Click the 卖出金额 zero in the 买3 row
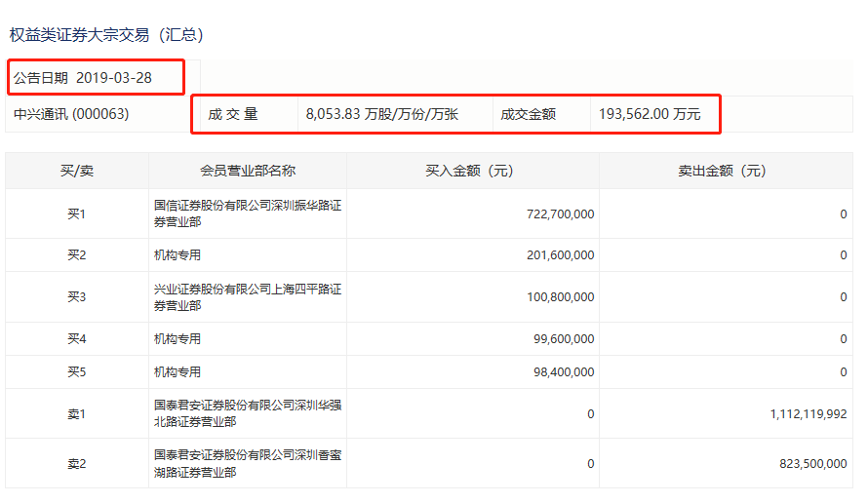This screenshot has height=504, width=868. pos(843,297)
